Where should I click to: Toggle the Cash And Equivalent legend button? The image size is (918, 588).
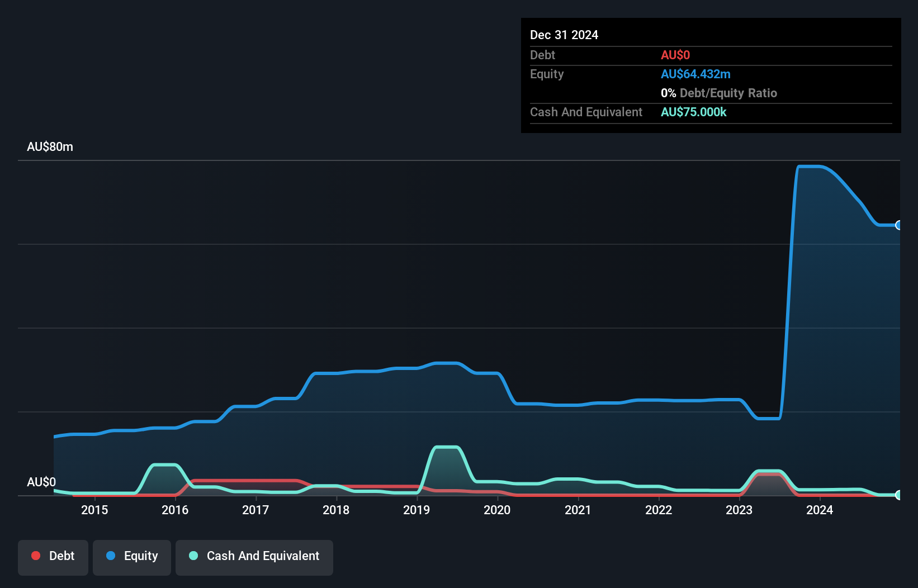pos(254,557)
